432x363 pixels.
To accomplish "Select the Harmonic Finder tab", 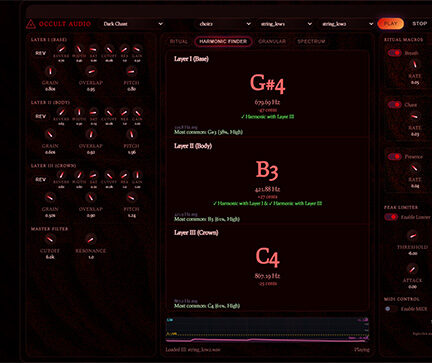I will pyautogui.click(x=223, y=42).
